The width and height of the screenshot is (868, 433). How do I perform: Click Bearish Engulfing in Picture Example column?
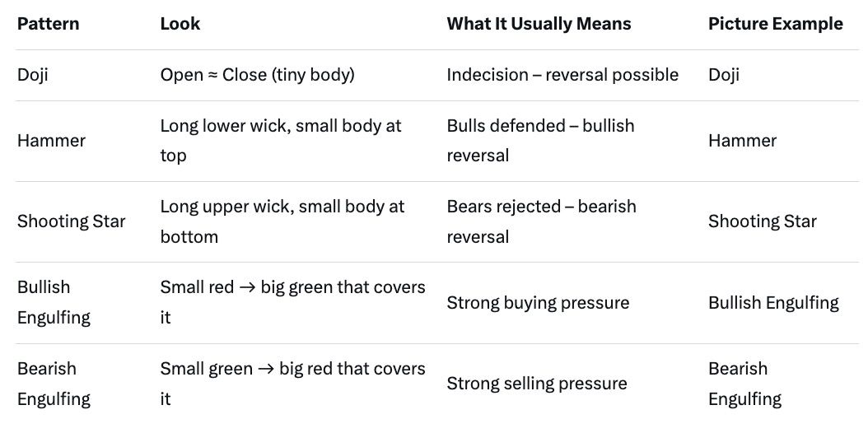click(x=744, y=384)
